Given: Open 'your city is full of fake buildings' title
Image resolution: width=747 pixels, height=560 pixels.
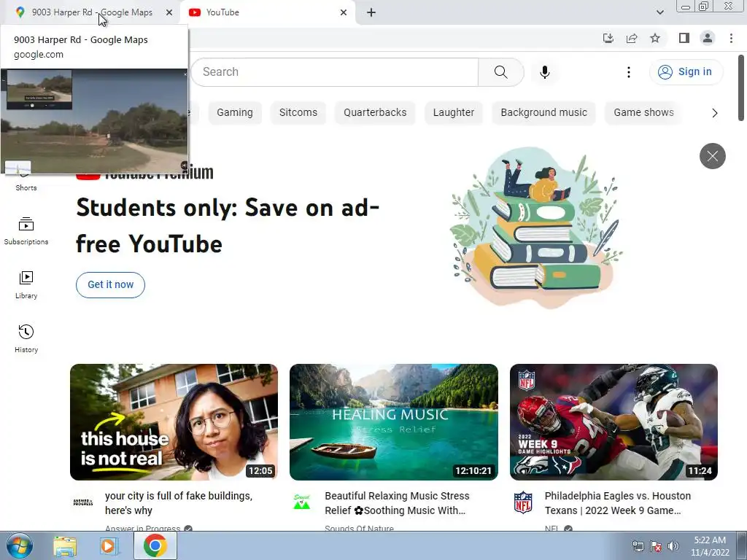Looking at the screenshot, I should coord(179,503).
